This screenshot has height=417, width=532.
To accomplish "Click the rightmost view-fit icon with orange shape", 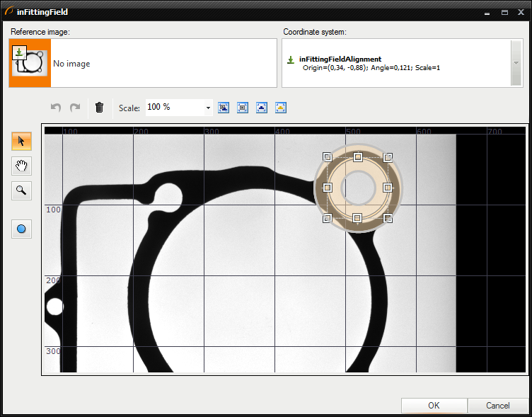I will [x=281, y=108].
